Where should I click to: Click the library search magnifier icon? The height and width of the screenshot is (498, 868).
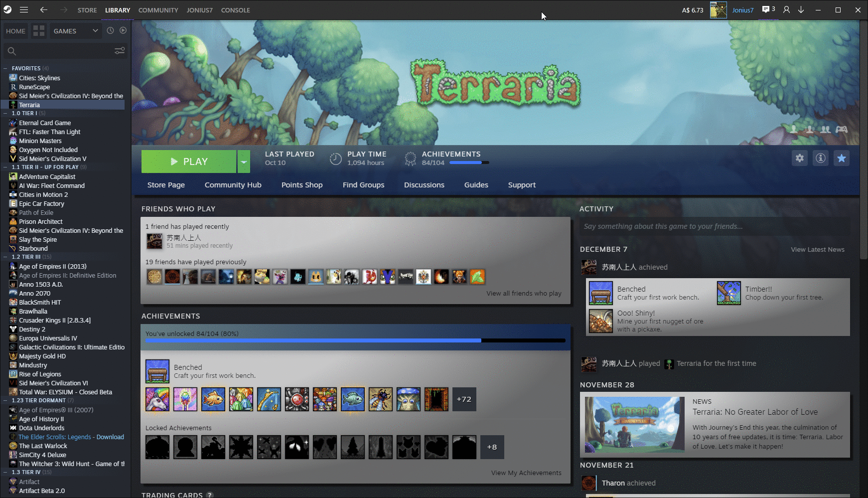click(x=12, y=51)
